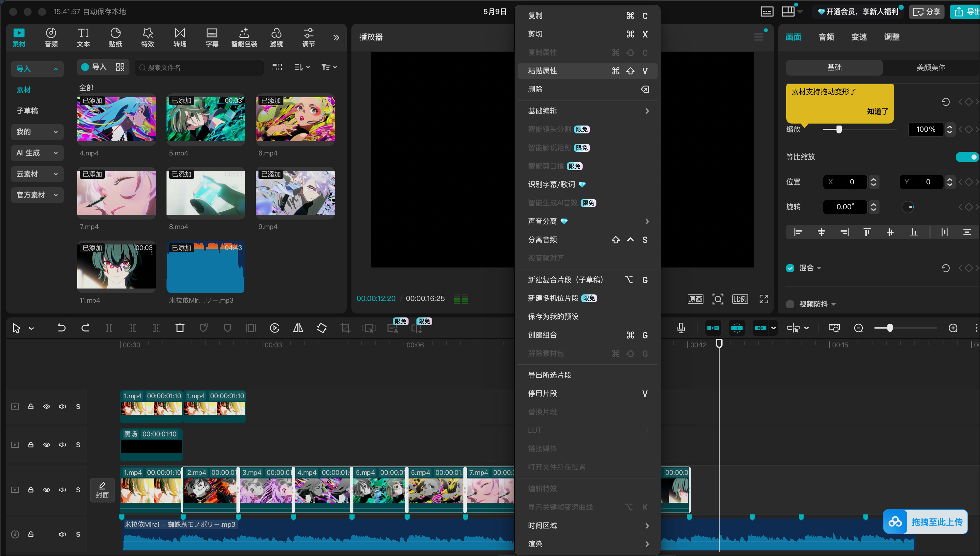
Task: Click the mirror flip icon in timeline toolbar
Action: (298, 328)
